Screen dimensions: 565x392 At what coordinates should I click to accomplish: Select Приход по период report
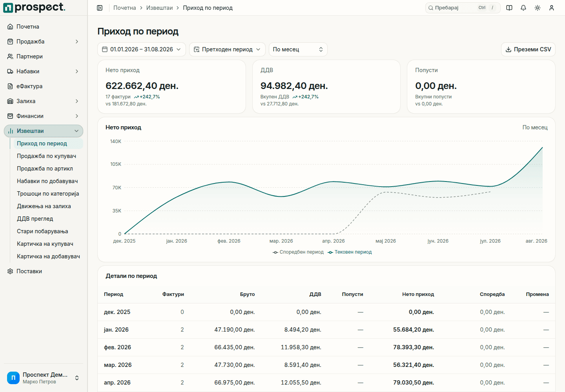coord(48,143)
